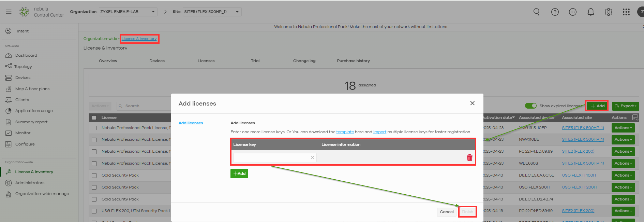Click the Add button next to Export
644x222 pixels.
597,106
